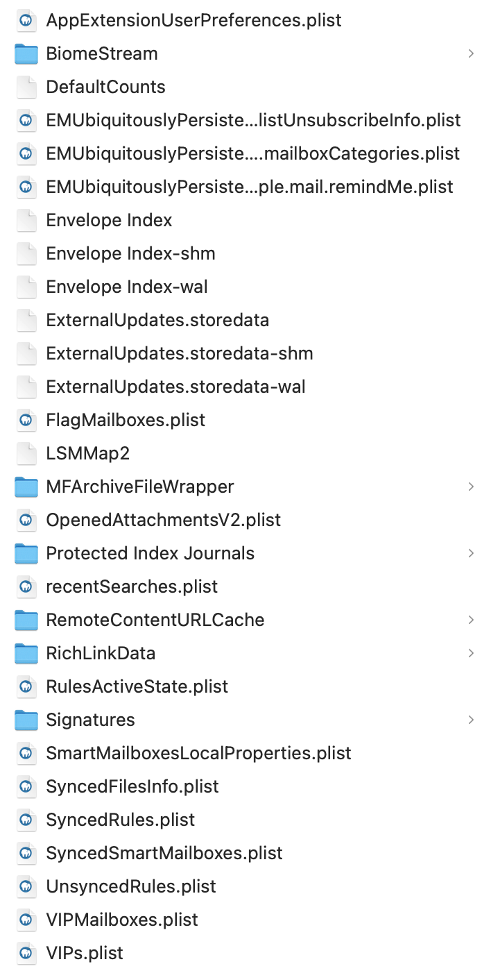
Task: Select the VIPMailboxes.plist file name
Action: 122,920
